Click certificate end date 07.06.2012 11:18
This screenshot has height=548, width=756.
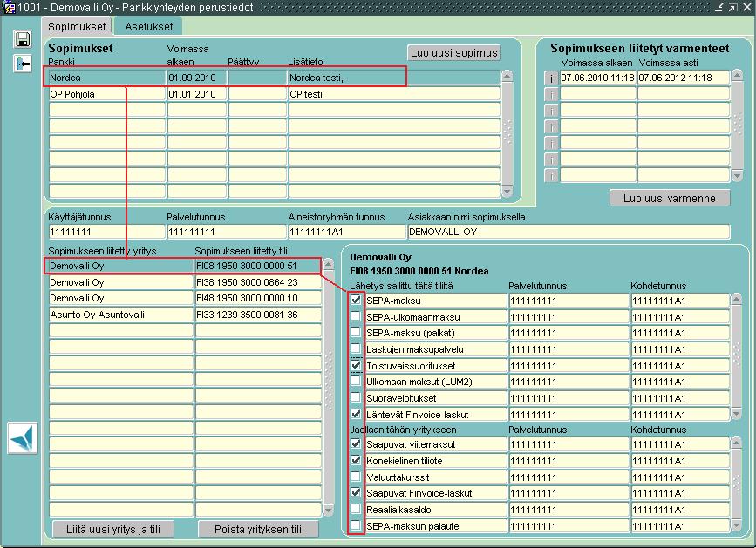pyautogui.click(x=684, y=78)
